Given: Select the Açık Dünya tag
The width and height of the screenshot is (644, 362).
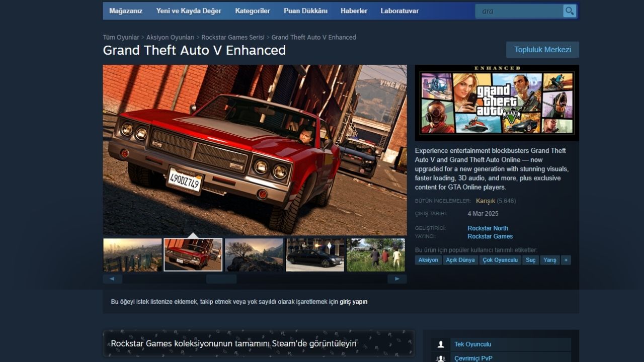Looking at the screenshot, I should (460, 260).
